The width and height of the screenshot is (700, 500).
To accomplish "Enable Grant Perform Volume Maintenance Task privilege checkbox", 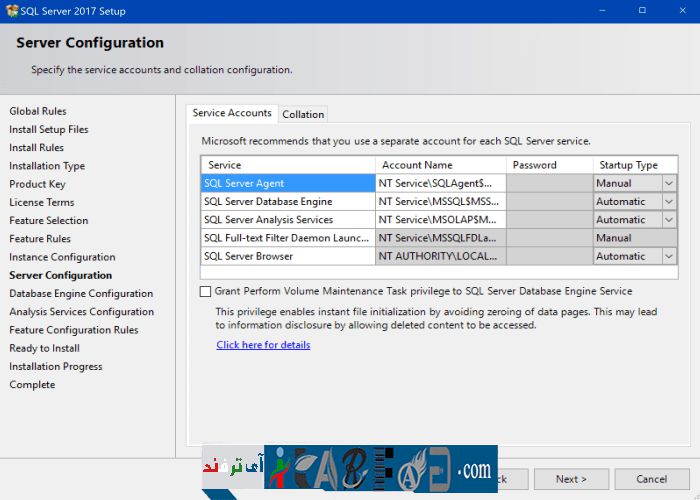I will click(x=206, y=291).
